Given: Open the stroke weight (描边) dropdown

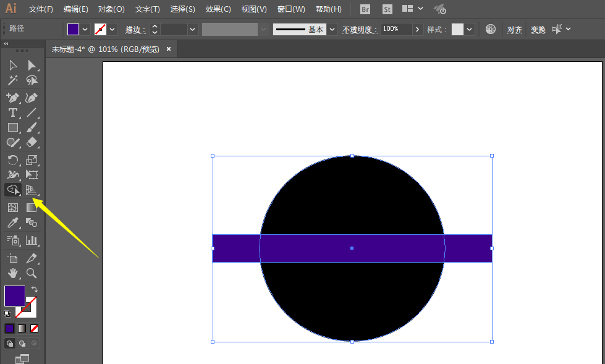Looking at the screenshot, I should [192, 29].
